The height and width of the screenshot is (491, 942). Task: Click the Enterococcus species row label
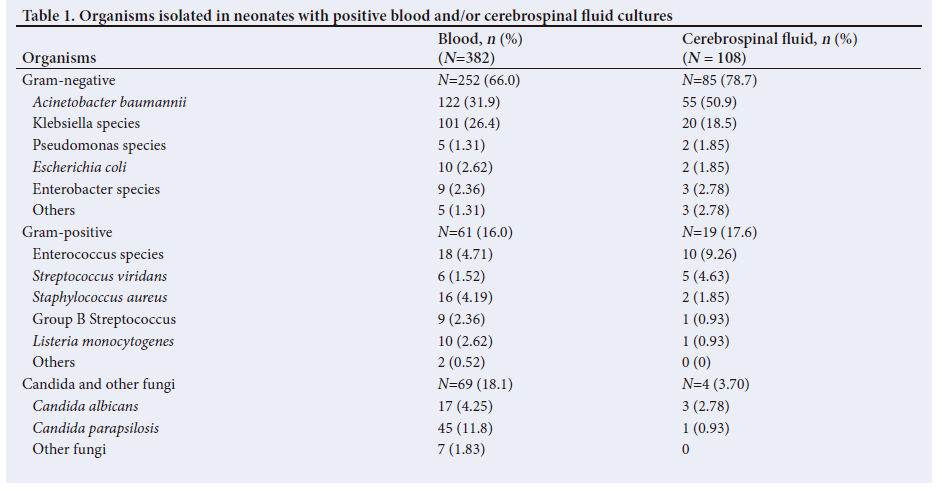98,254
